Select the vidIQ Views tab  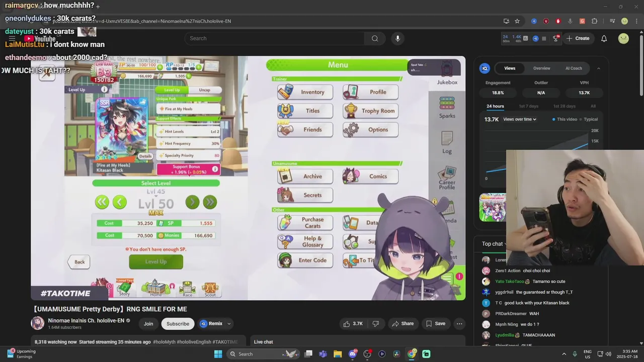[510, 68]
